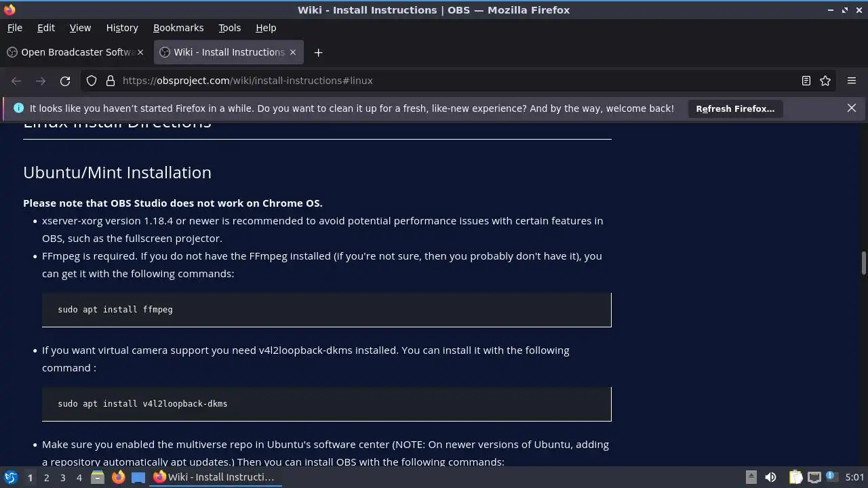The image size is (868, 488).
Task: Switch to workspace 1 in pager
Action: [x=30, y=477]
